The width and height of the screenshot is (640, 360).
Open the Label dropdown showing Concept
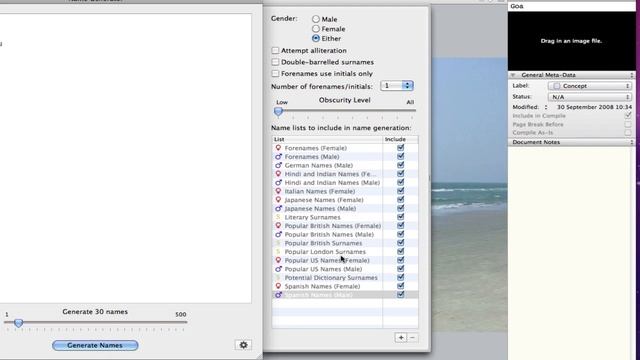coord(589,86)
